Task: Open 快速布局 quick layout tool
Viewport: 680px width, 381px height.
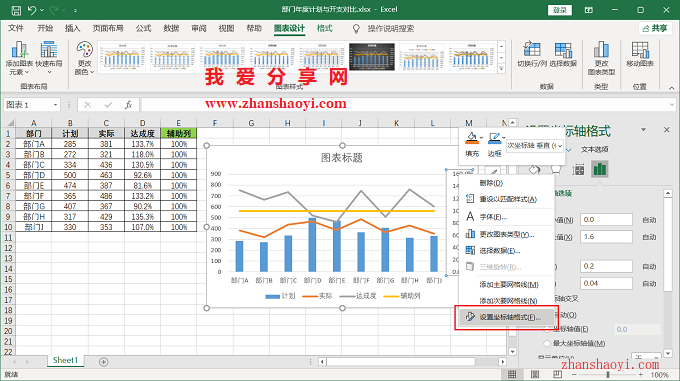Action: 49,58
